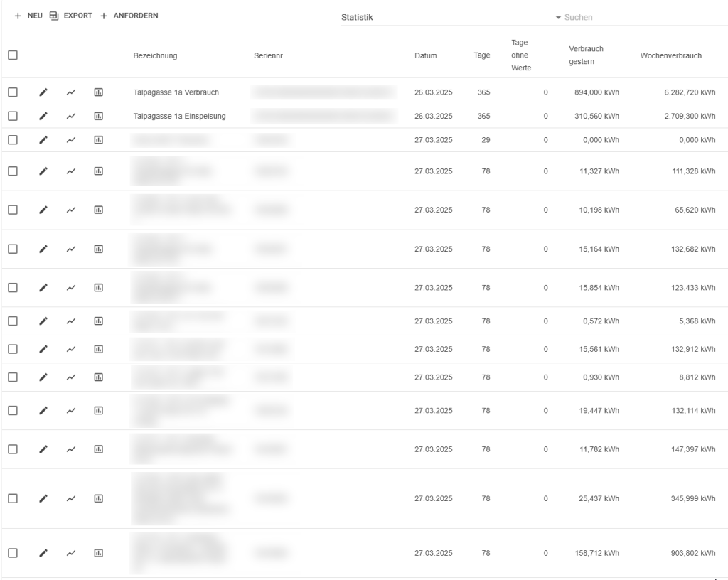This screenshot has width=728, height=580.
Task: Click the EXPORT button
Action: point(70,16)
